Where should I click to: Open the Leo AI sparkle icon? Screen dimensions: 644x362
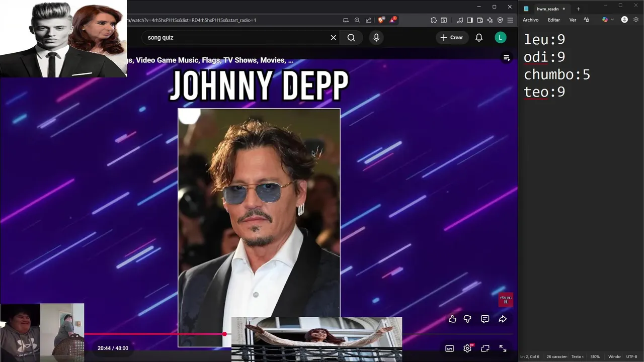(490, 20)
